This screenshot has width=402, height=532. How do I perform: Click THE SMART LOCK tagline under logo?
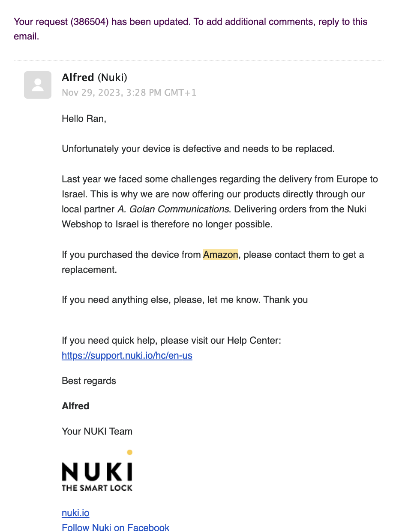pyautogui.click(x=97, y=488)
